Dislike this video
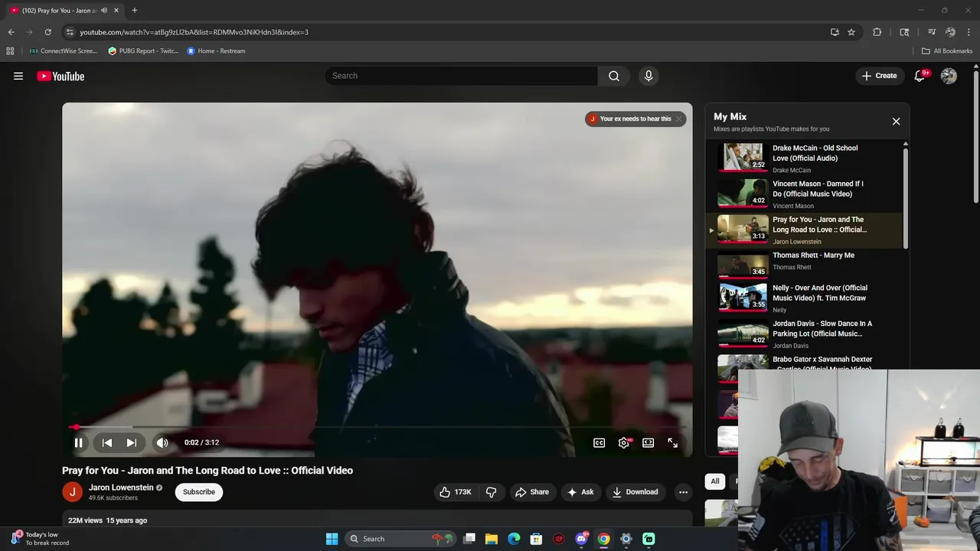 pos(492,492)
